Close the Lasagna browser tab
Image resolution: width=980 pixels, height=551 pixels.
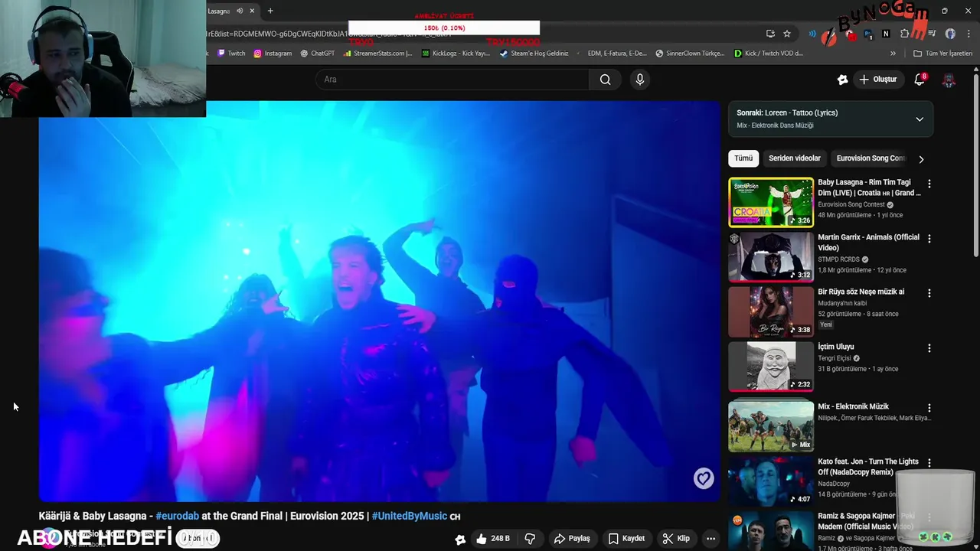[252, 11]
